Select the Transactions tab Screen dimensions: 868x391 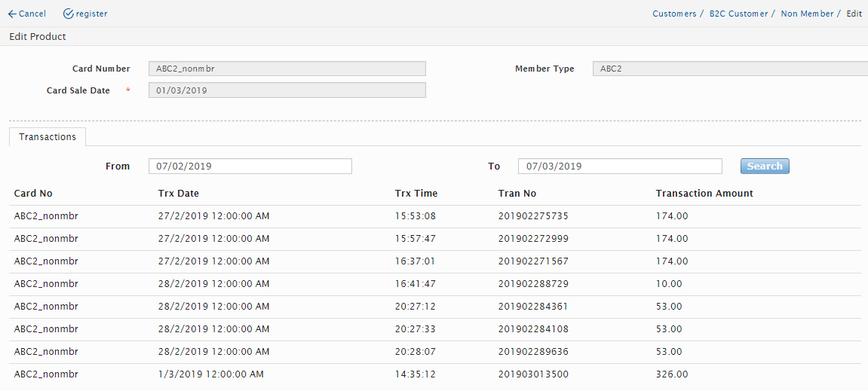[x=48, y=137]
